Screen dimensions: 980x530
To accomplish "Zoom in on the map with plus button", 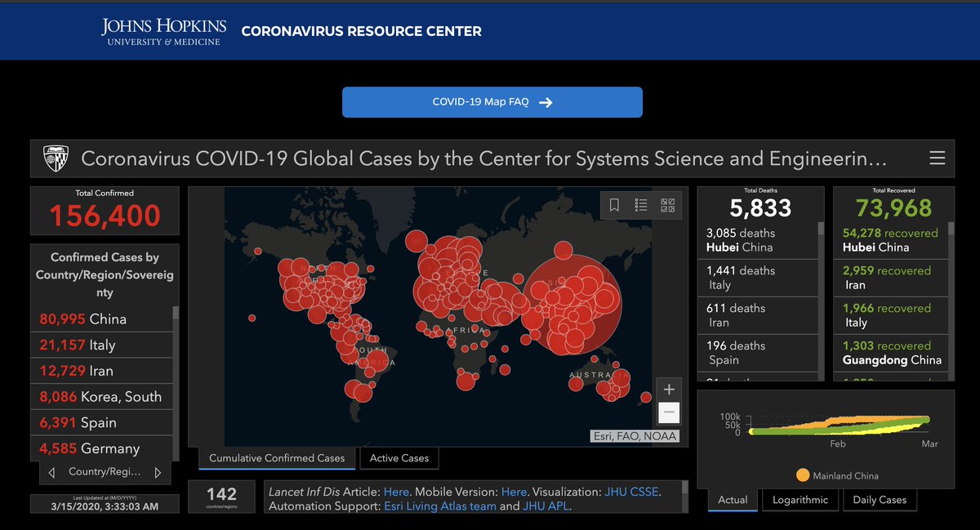I will 669,389.
